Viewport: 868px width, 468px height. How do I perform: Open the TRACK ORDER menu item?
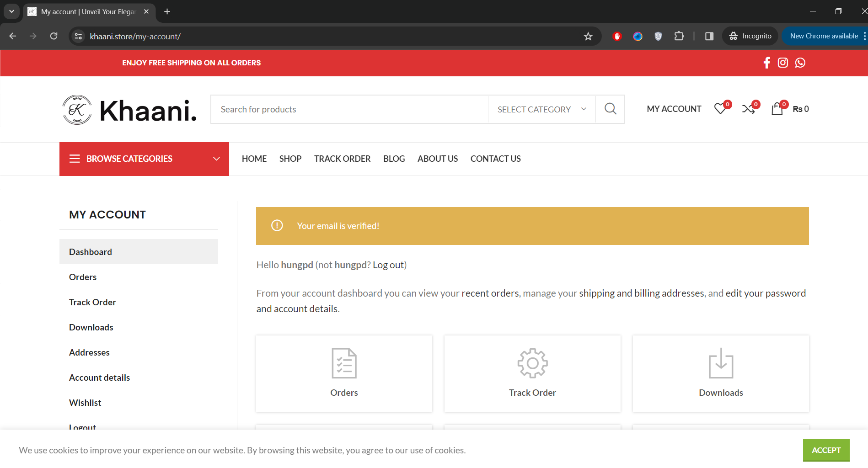(x=342, y=159)
